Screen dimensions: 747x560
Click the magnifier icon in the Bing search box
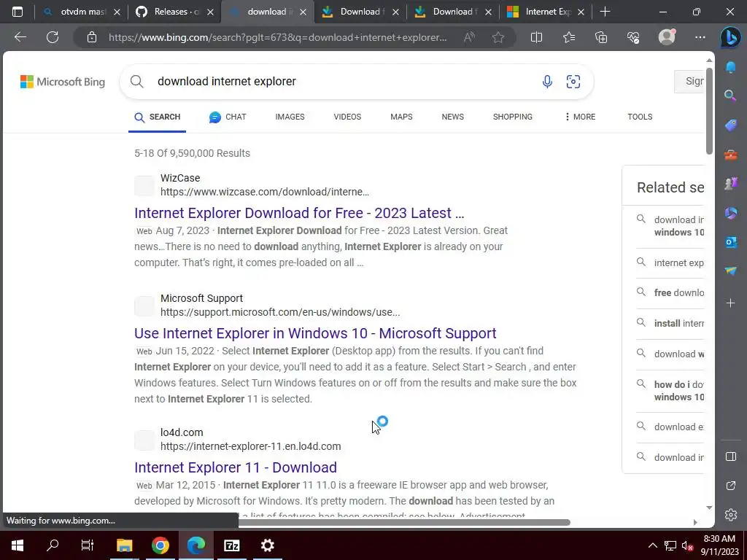tap(136, 82)
